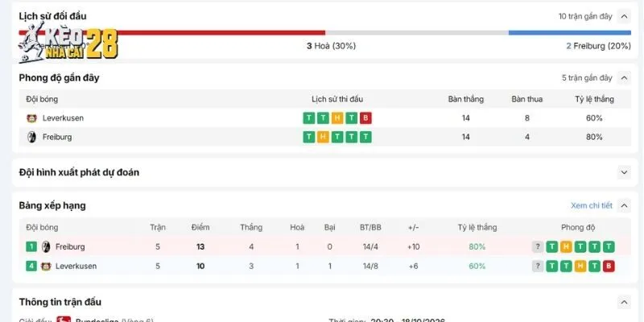Collapse the Bảng xếp hạng section

[624, 205]
